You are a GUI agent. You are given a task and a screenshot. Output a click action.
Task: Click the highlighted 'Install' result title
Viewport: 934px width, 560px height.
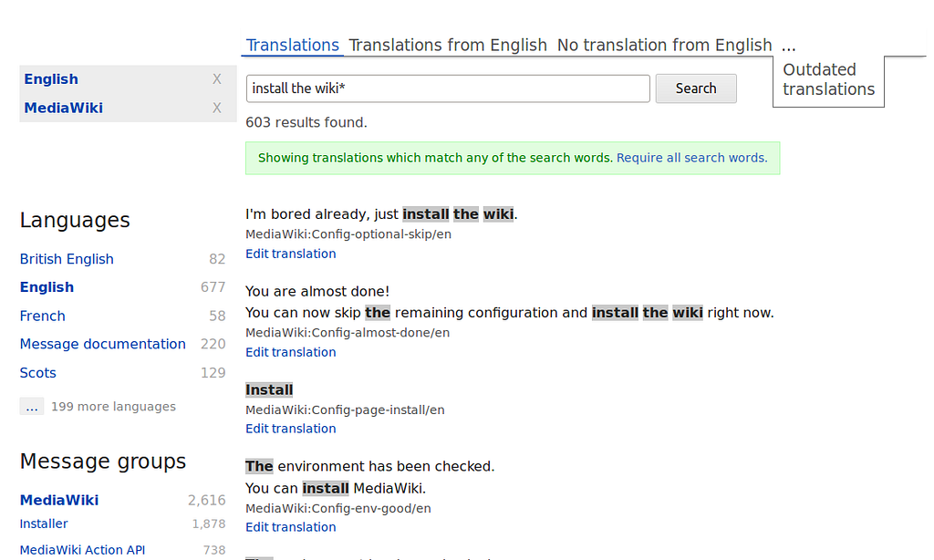[x=269, y=390]
